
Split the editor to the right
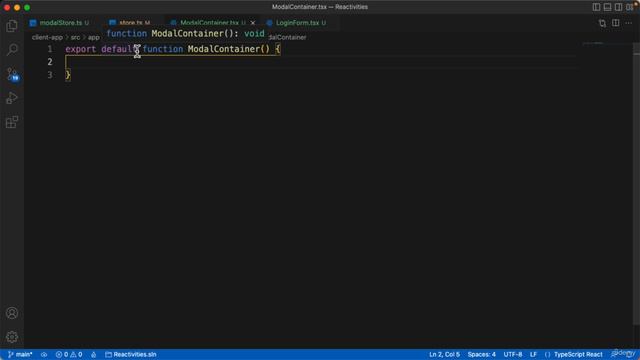(616, 23)
